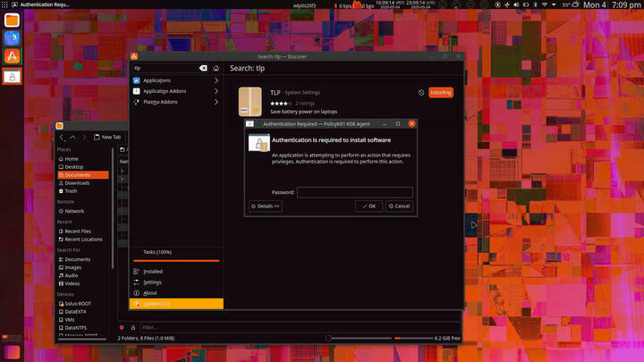This screenshot has height=362, width=644.
Task: Open the file manager from the dock
Action: coord(12,20)
